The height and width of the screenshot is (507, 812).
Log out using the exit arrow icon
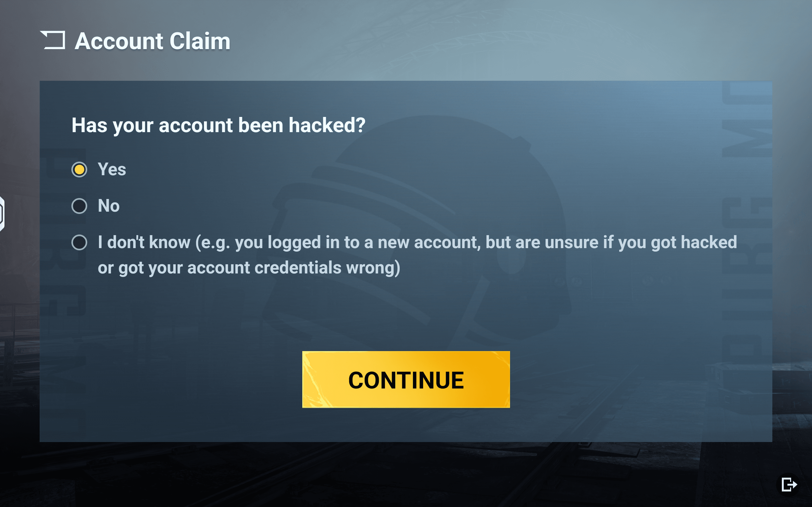click(x=789, y=484)
